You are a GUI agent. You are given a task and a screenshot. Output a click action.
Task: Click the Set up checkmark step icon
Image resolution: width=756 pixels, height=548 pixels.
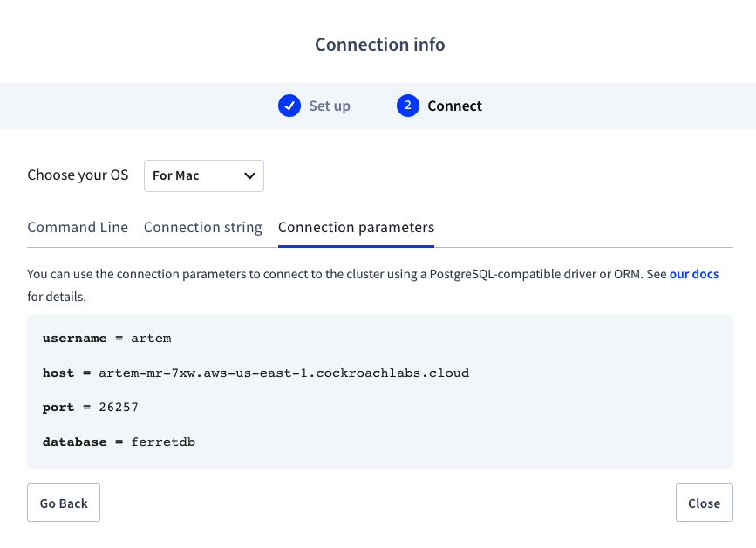289,106
